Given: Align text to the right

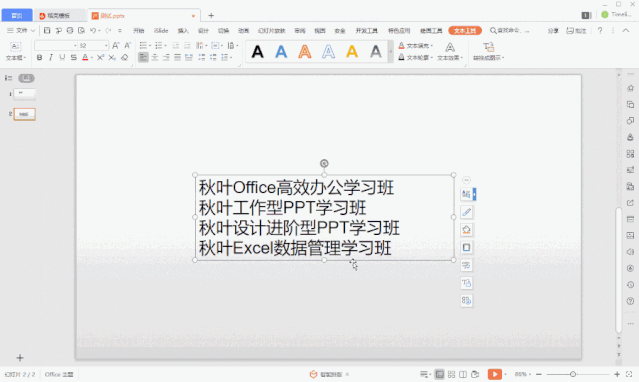Looking at the screenshot, I should 166,57.
